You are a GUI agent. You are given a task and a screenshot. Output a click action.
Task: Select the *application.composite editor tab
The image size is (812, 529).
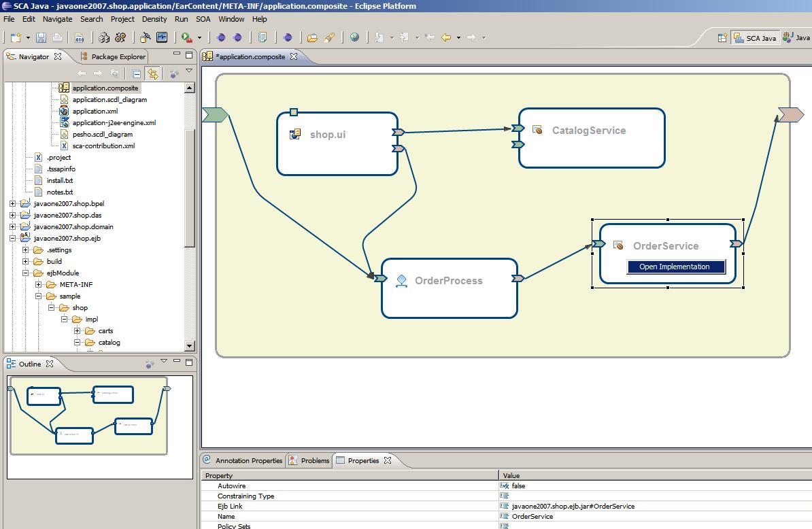pyautogui.click(x=251, y=56)
